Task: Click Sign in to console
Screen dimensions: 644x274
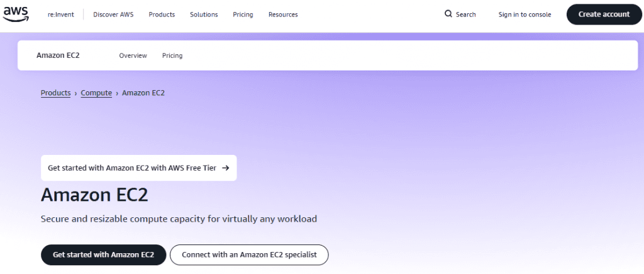Action: (x=525, y=14)
